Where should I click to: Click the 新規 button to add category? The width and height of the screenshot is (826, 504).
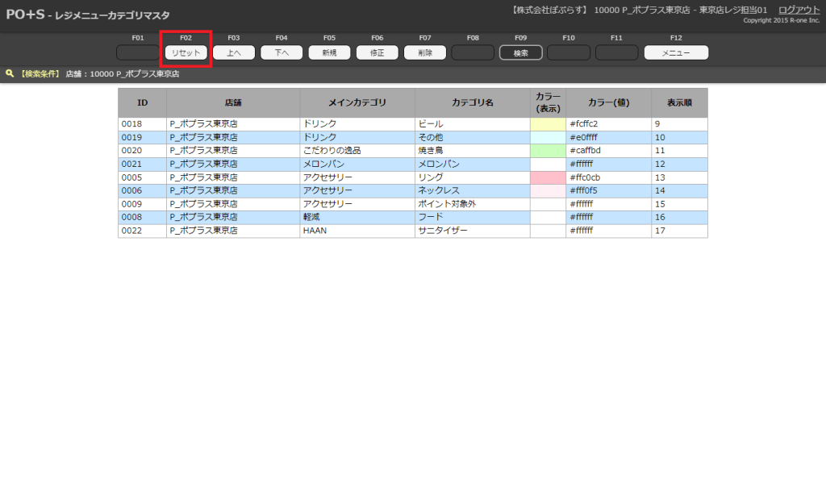(x=329, y=52)
